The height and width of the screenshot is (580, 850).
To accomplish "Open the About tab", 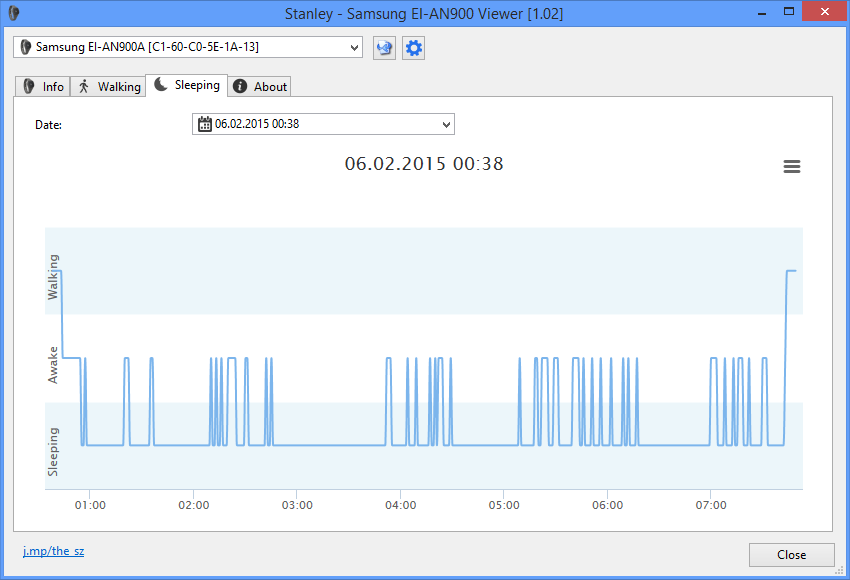I will pos(259,87).
